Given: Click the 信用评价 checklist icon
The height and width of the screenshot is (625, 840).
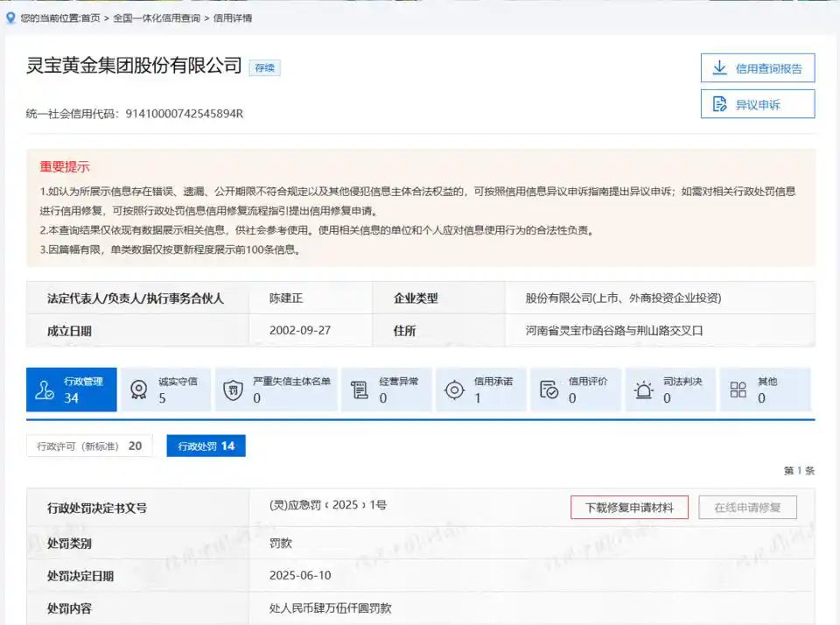Looking at the screenshot, I should [x=549, y=390].
